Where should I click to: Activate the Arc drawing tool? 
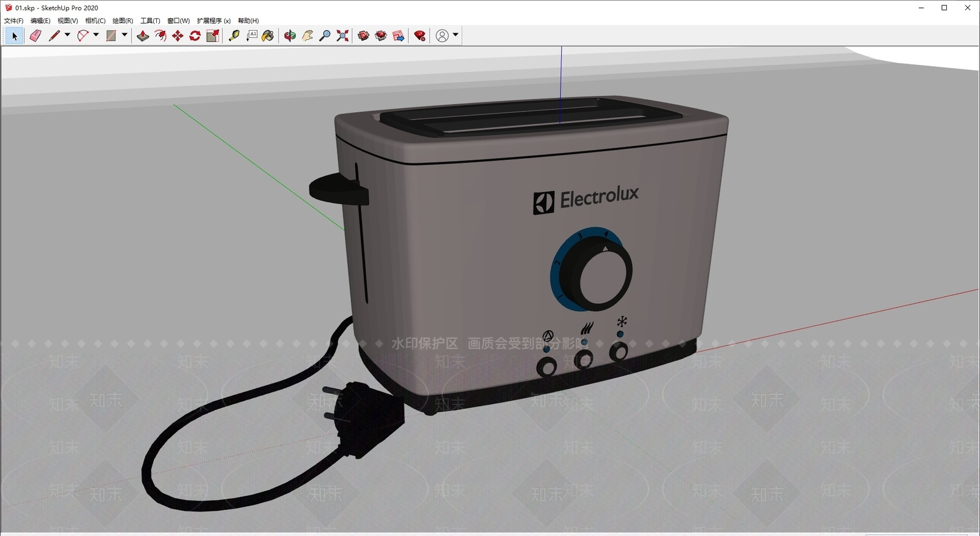click(83, 36)
